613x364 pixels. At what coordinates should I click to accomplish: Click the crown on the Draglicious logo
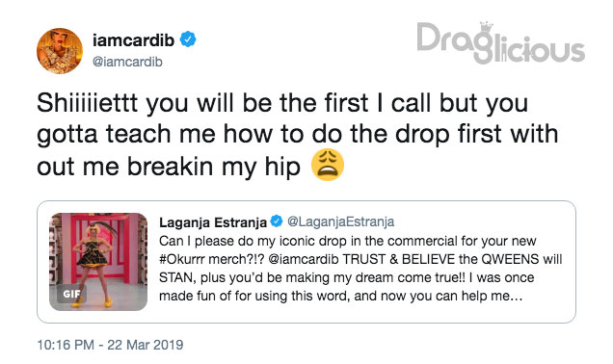pyautogui.click(x=486, y=27)
